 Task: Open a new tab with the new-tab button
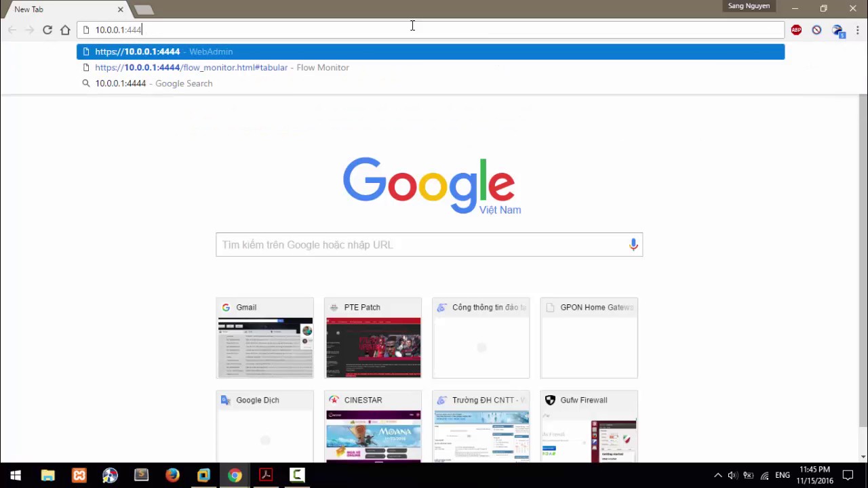pos(144,9)
